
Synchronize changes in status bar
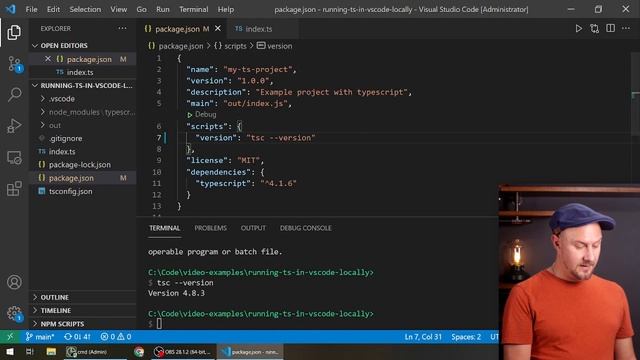pos(77,337)
